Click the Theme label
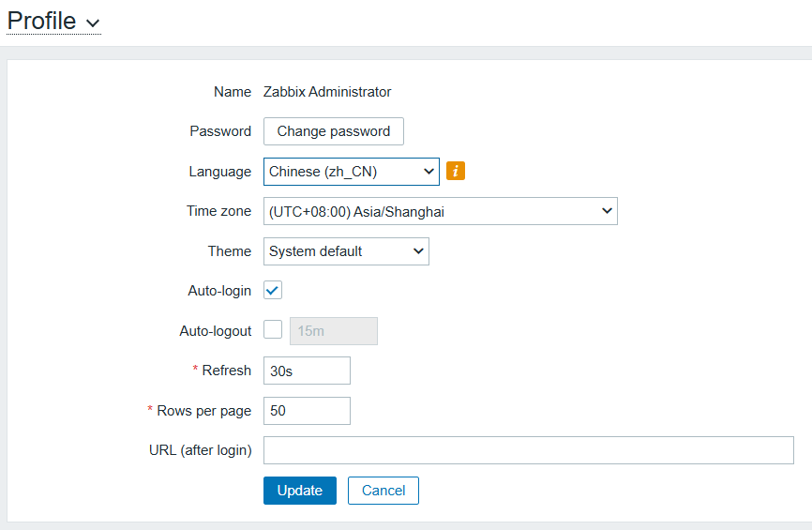 coord(230,251)
